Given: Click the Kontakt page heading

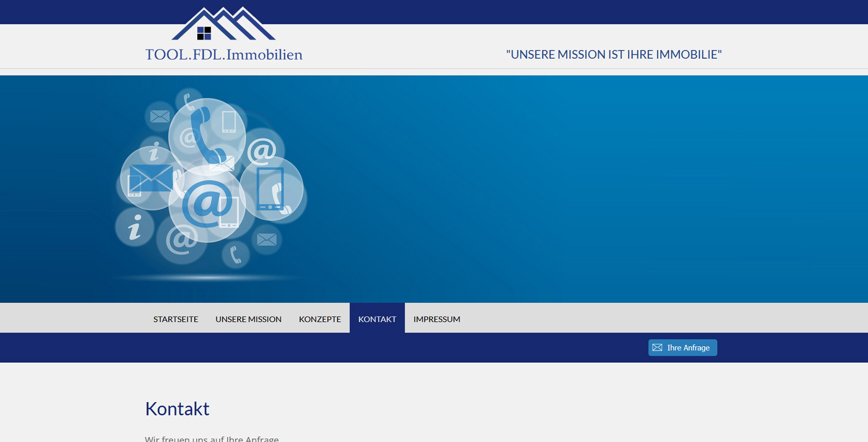Looking at the screenshot, I should [177, 409].
